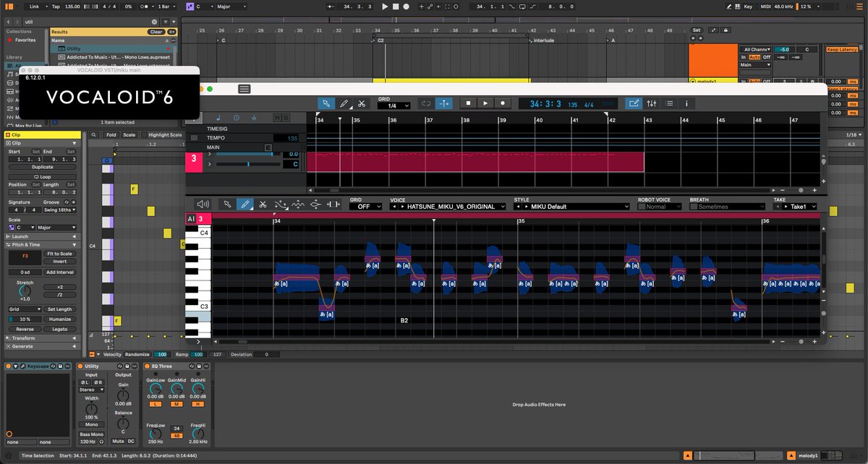Click Record in Ableton's top transport bar

[407, 7]
